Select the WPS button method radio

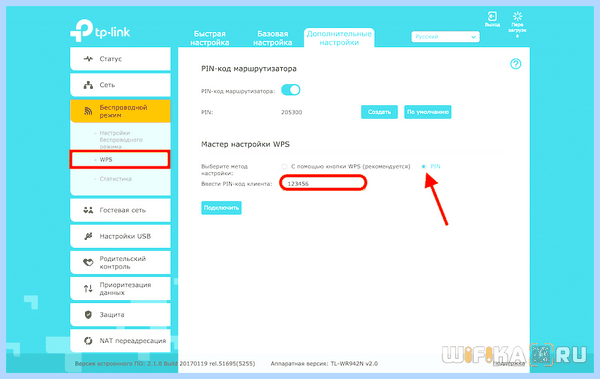[284, 167]
